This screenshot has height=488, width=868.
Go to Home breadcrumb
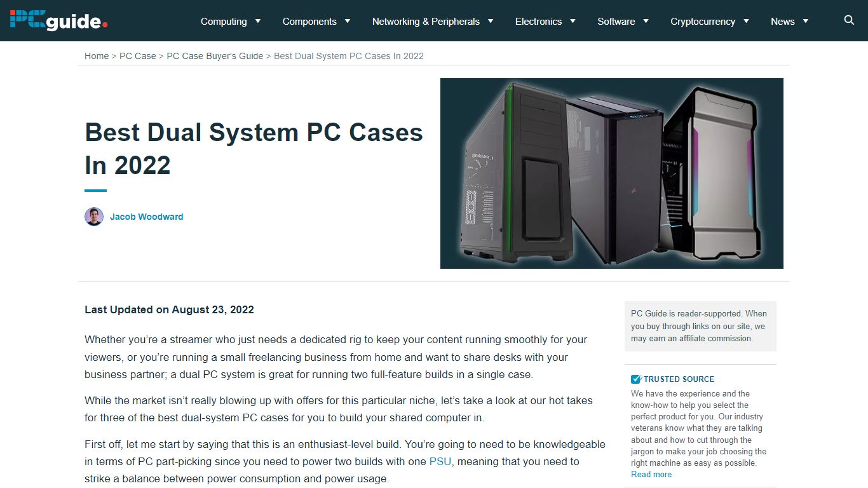coord(97,56)
